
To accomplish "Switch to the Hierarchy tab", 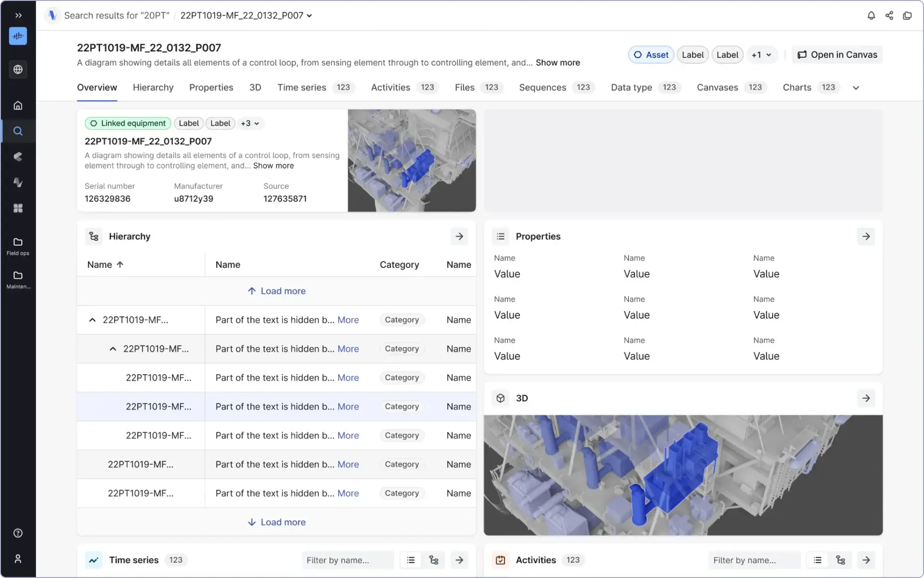I will [153, 88].
